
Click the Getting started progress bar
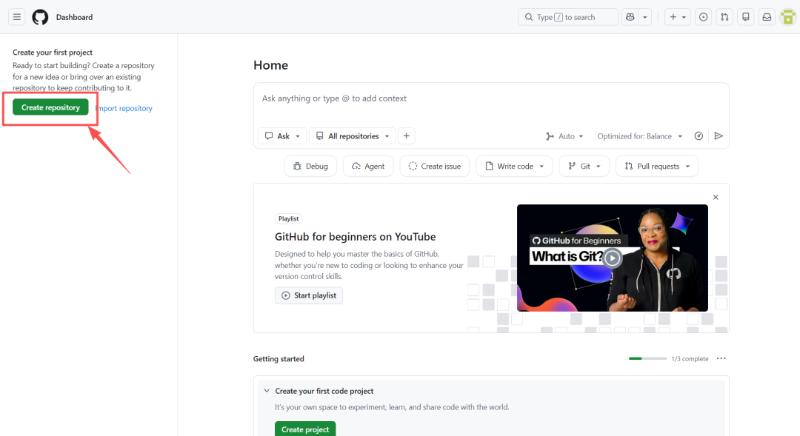click(647, 358)
